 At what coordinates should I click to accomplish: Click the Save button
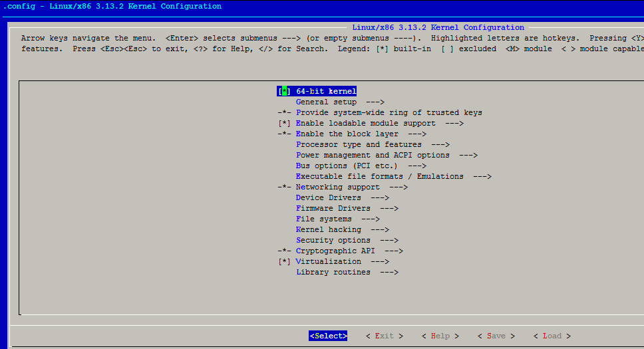coord(496,336)
